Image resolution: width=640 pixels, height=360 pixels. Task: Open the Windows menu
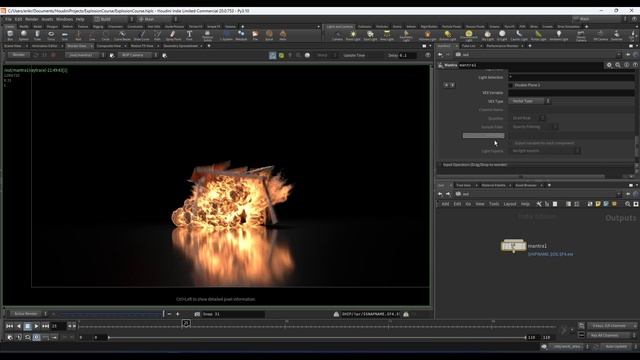point(64,19)
